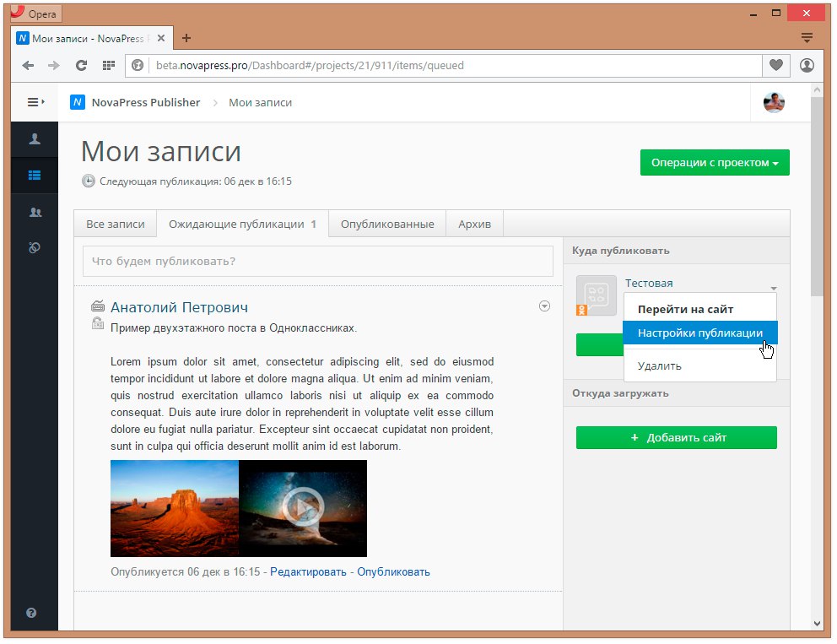Screen dimensions: 837x644
Task: Toggle the sidebar with the hamburger menu icon
Action: pyautogui.click(x=35, y=102)
